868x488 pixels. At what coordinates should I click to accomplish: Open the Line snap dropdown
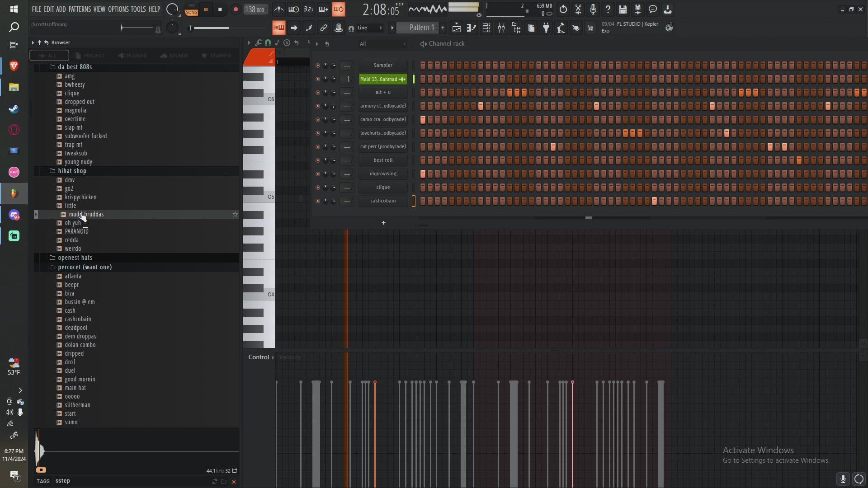pyautogui.click(x=369, y=28)
